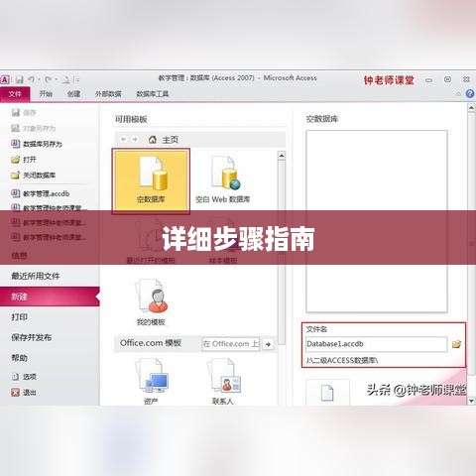Go forward with the template navigation right arrow

coord(135,140)
